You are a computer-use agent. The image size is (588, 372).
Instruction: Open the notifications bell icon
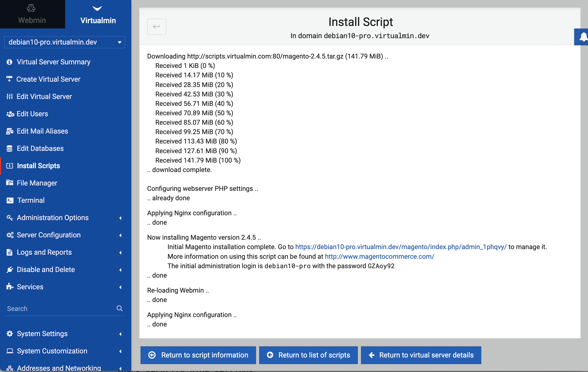tap(583, 37)
